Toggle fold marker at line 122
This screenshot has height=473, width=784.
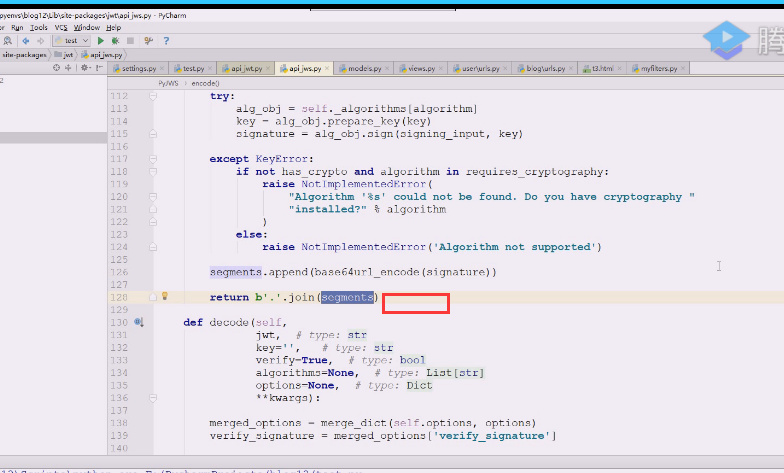(153, 222)
